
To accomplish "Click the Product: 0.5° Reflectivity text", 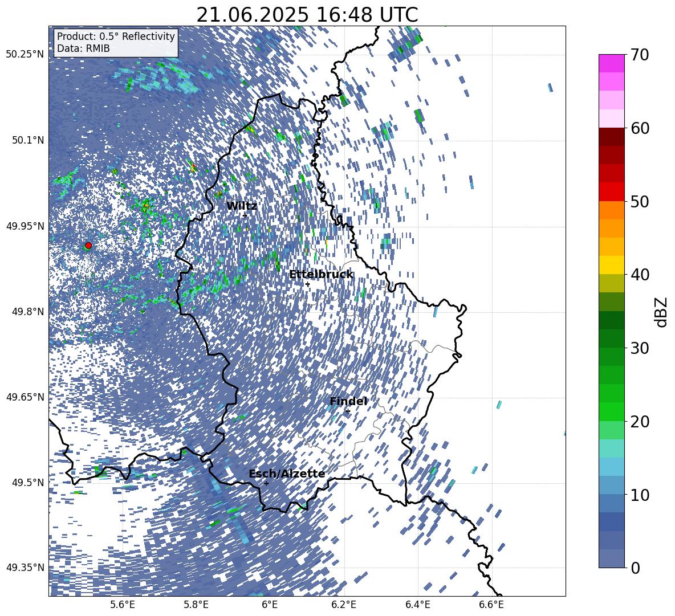I will tap(116, 36).
